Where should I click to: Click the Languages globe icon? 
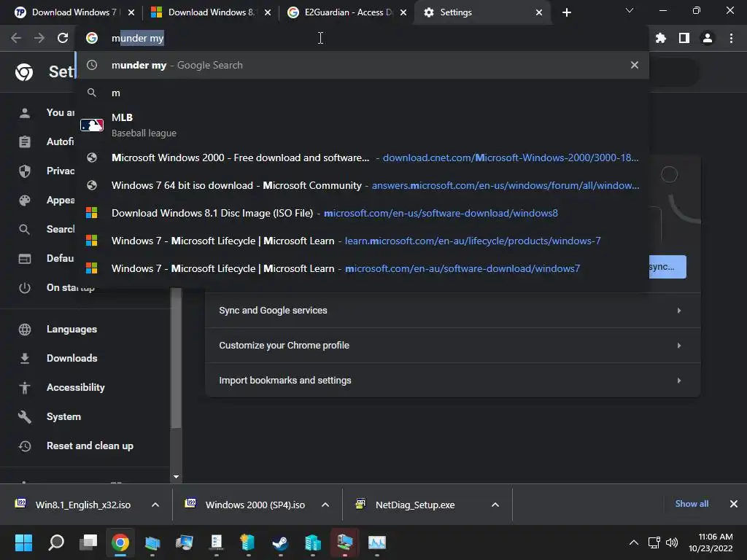25,329
